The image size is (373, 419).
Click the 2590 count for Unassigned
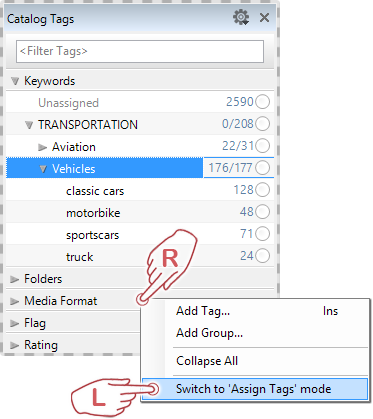coord(240,102)
